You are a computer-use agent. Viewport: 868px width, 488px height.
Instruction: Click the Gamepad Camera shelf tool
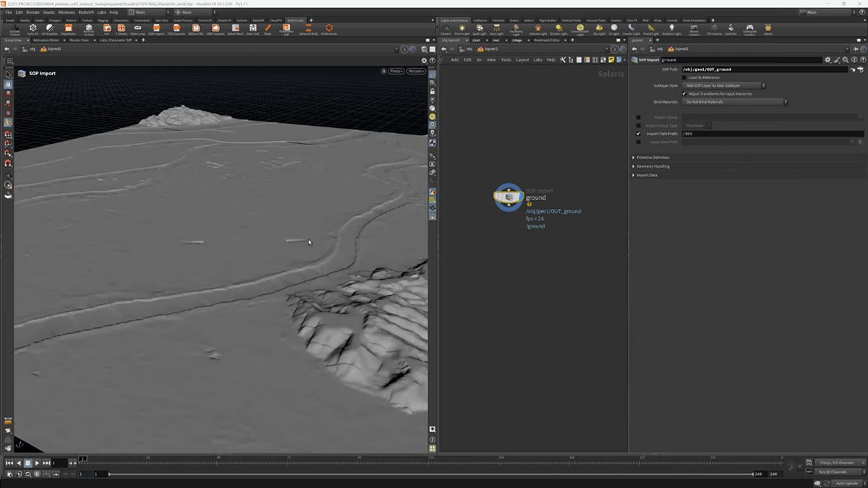tap(749, 29)
